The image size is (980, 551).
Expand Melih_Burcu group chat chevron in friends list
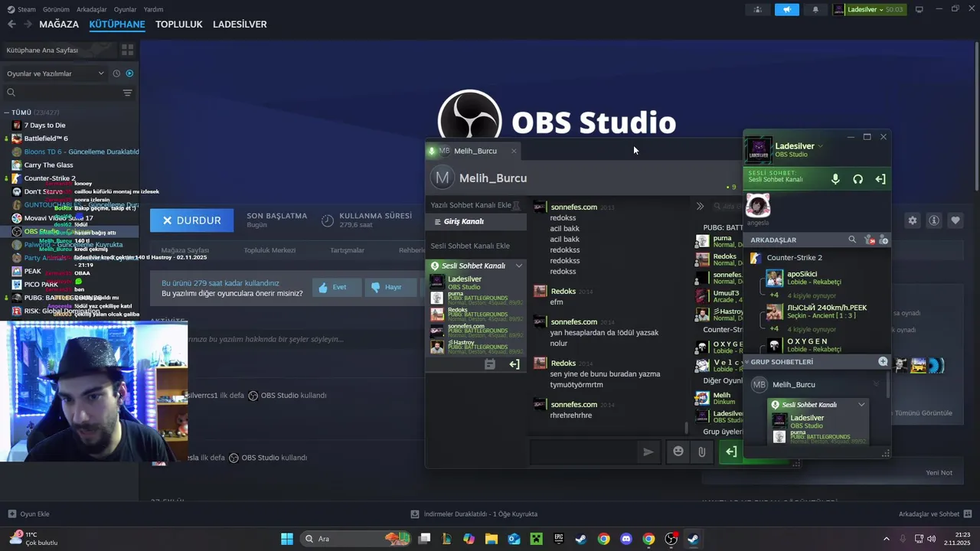877,384
